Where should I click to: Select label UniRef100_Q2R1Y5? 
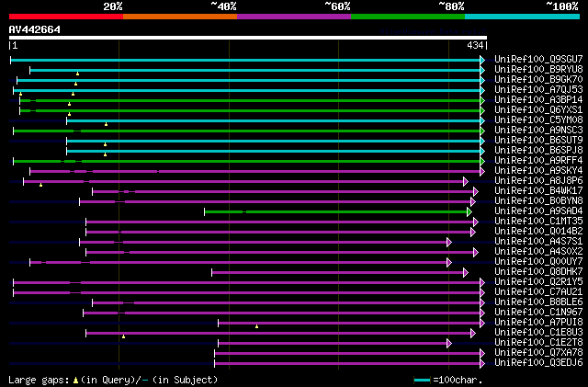pyautogui.click(x=538, y=282)
